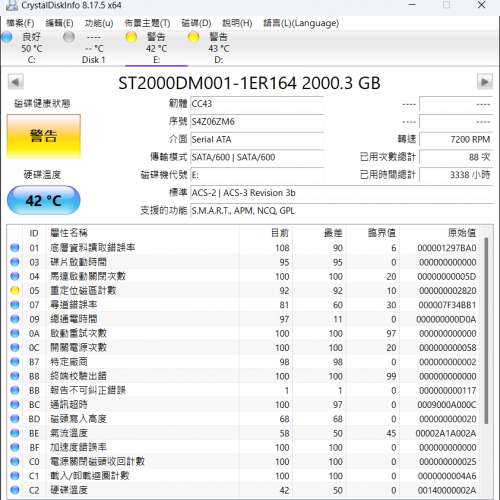
Task: Click the SMART table vertical scrollbar
Action: click(486, 330)
